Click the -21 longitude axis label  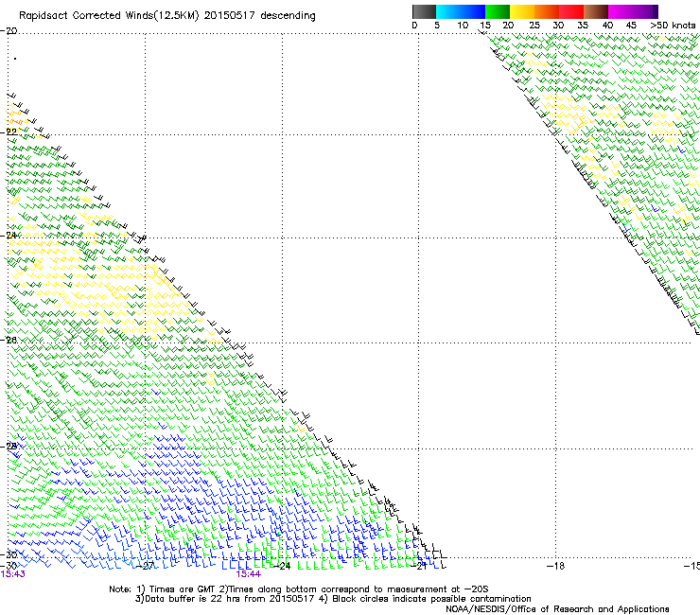418,566
